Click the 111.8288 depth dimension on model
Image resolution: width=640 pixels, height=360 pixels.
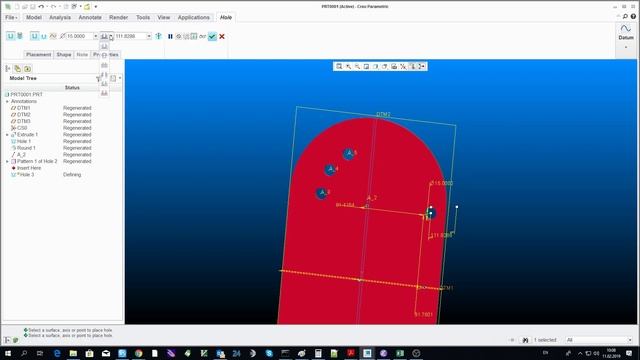tap(442, 235)
